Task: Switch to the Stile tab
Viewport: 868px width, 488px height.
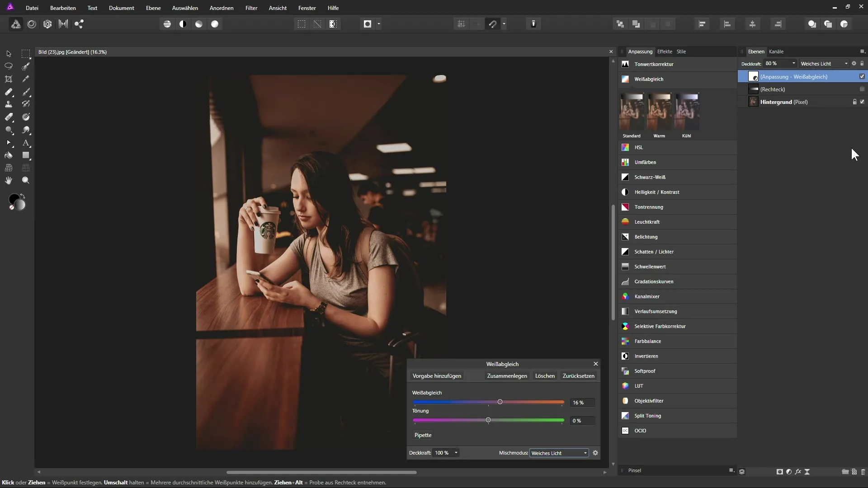Action: tap(681, 52)
